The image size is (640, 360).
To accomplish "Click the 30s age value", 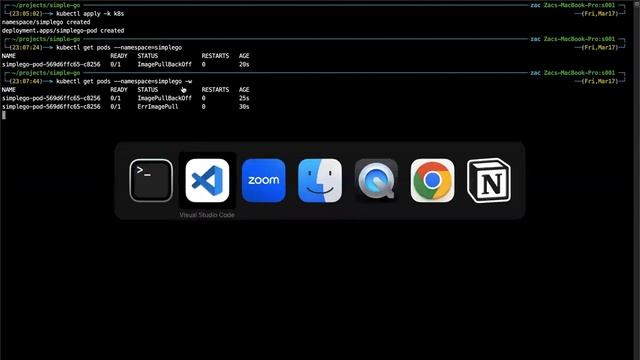I will (244, 107).
